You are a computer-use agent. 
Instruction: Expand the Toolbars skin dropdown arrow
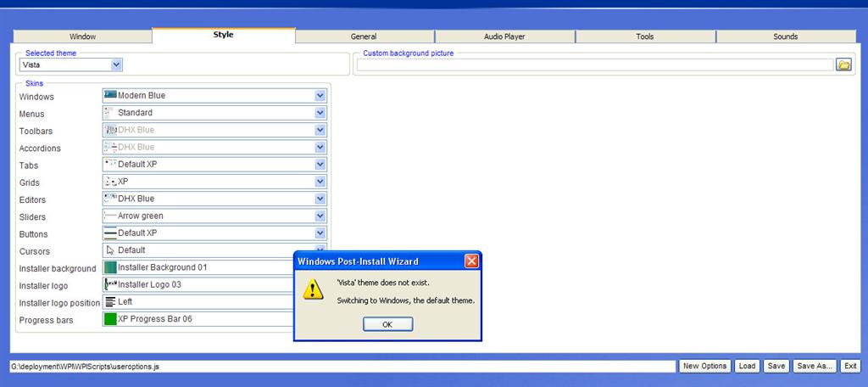click(320, 130)
